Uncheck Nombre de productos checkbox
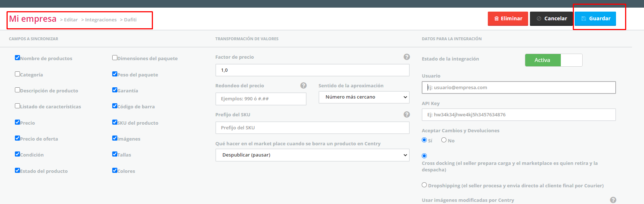This screenshot has width=644, height=204. point(17,58)
